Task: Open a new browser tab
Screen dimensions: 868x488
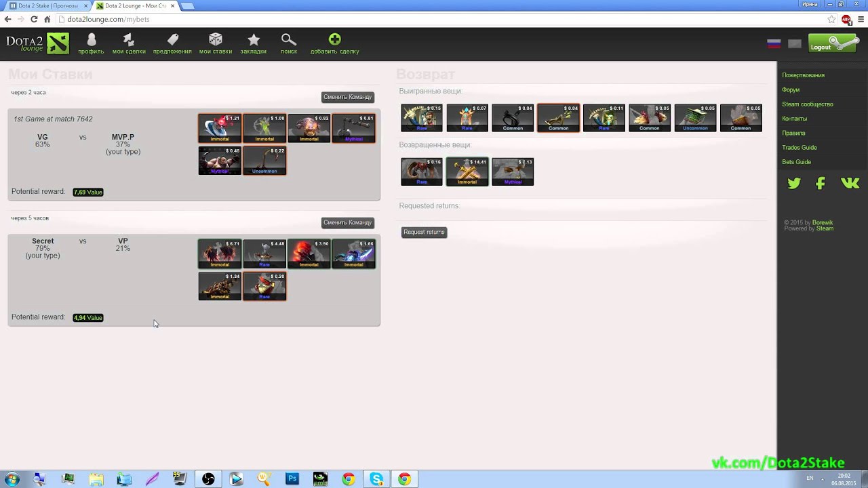Action: (187, 6)
